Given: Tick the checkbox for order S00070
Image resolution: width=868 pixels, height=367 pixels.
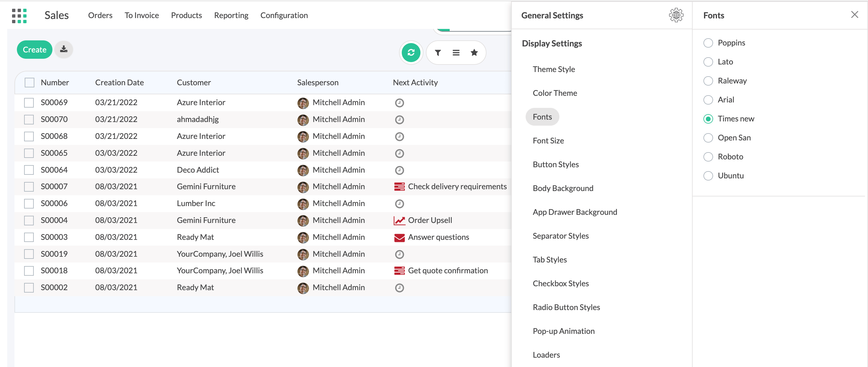Looking at the screenshot, I should 29,119.
